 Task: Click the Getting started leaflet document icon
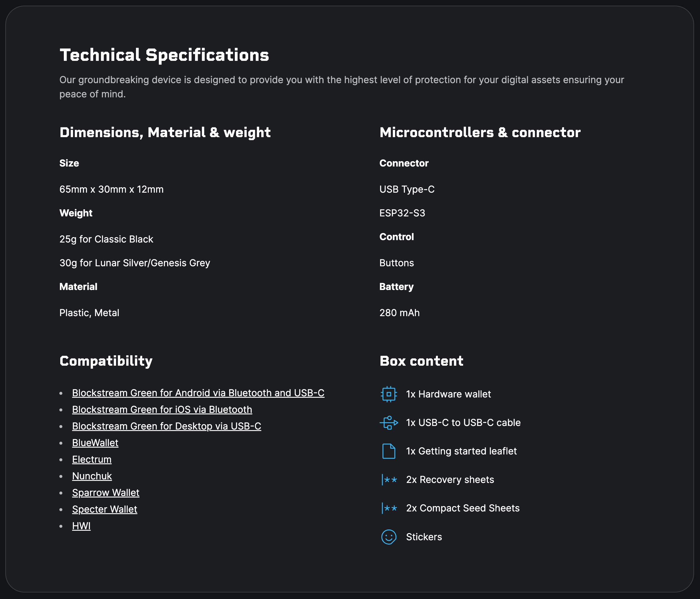pyautogui.click(x=389, y=451)
